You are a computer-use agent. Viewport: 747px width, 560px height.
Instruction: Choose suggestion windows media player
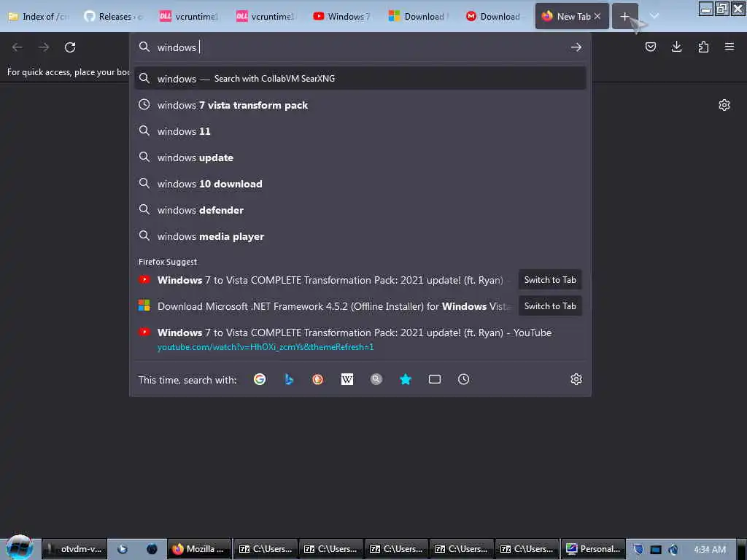(x=360, y=236)
